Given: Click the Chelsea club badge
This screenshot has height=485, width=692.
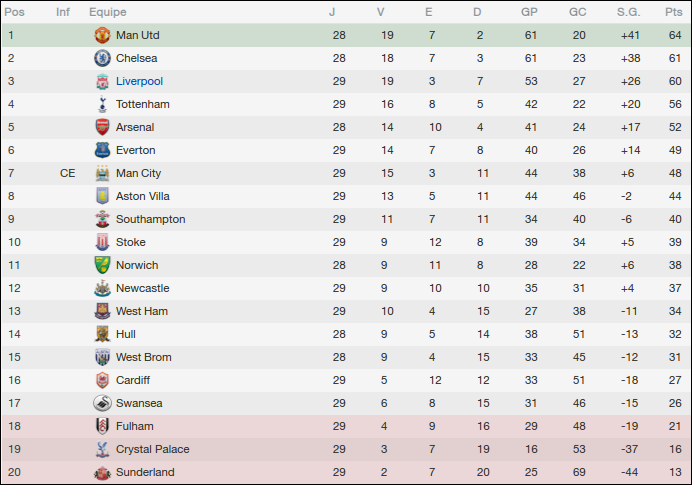Looking at the screenshot, I should pos(101,58).
